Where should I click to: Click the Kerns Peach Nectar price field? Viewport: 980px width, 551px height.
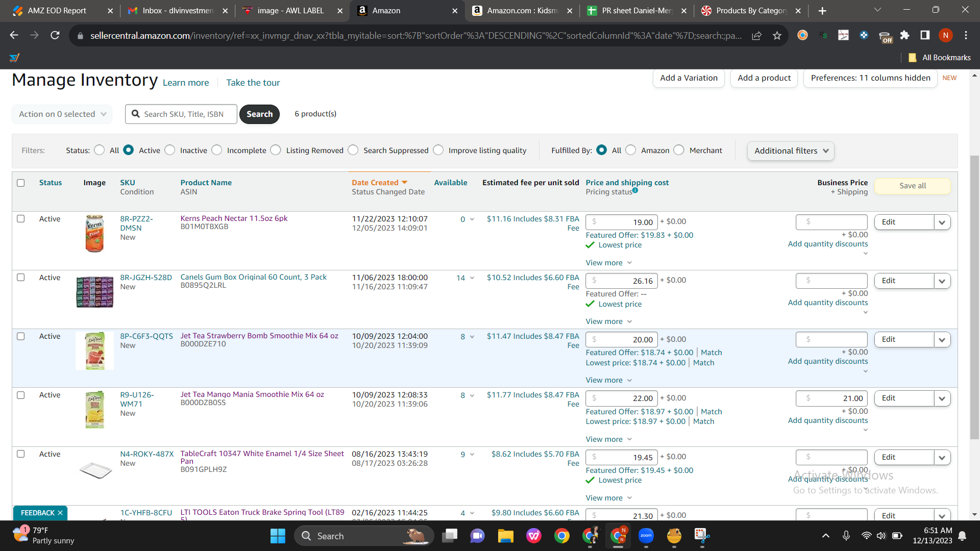pyautogui.click(x=621, y=222)
